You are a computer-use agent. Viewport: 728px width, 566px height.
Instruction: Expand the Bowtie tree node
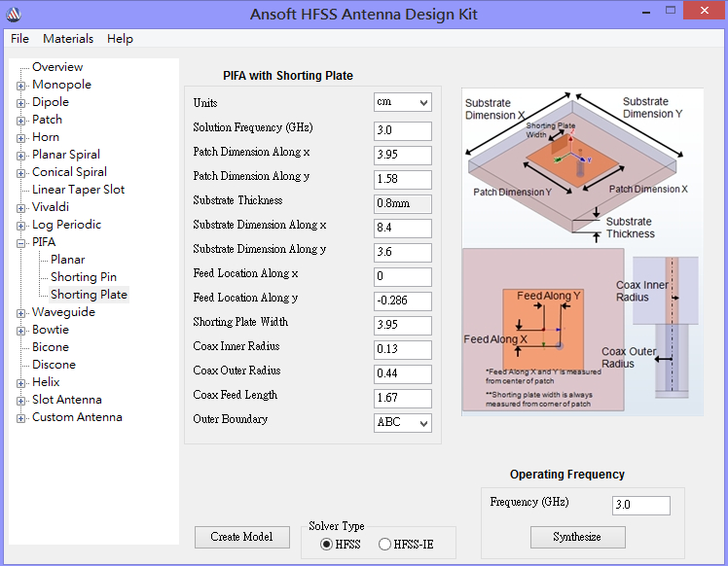20,331
